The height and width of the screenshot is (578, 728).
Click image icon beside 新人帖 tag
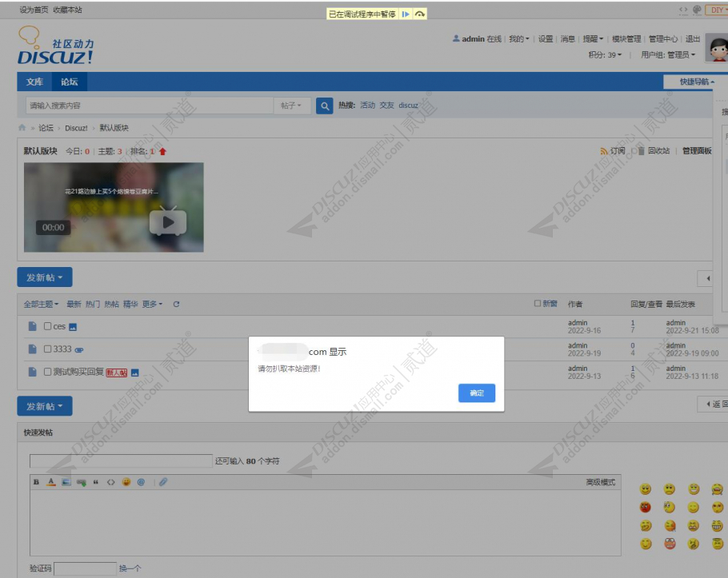pyautogui.click(x=134, y=373)
